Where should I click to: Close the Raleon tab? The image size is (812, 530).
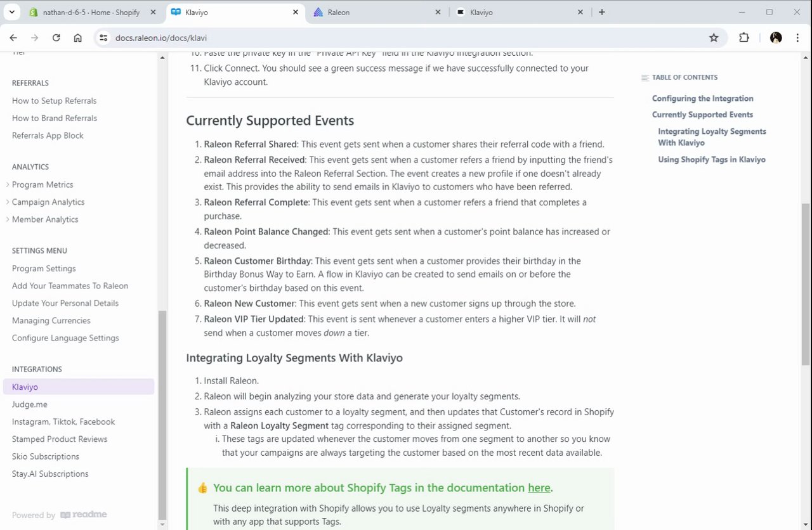tap(438, 12)
